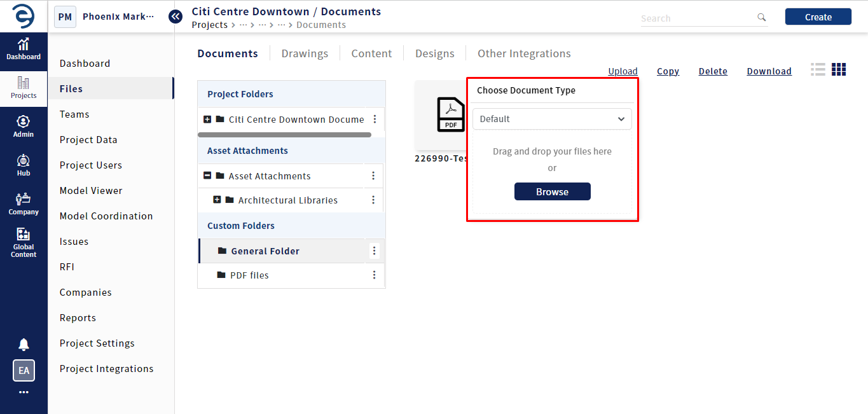Screen dimensions: 868x414
Task: Click the PM project badge
Action: click(x=65, y=17)
